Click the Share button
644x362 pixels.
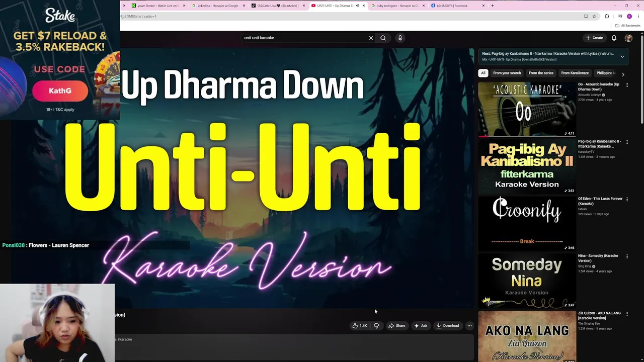pos(396,326)
